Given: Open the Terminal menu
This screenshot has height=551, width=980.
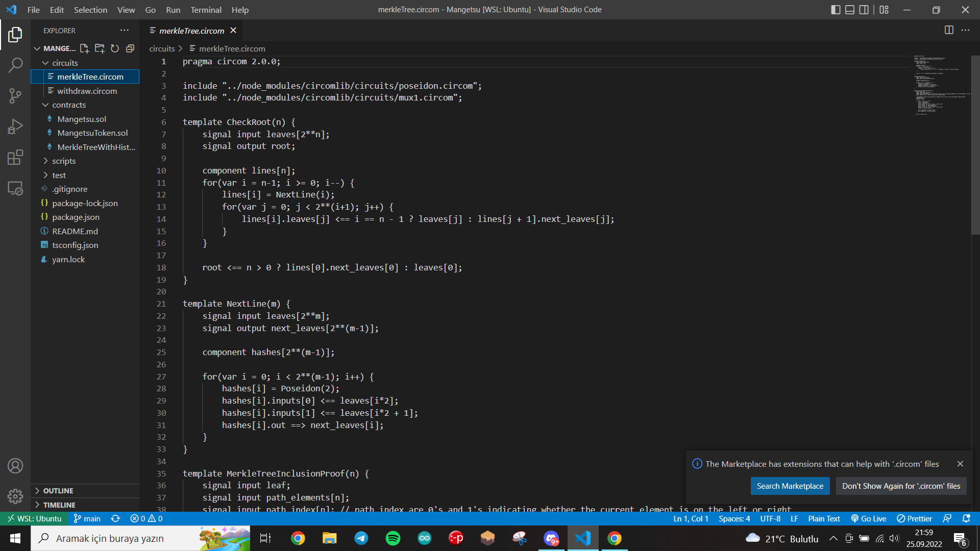Looking at the screenshot, I should (206, 10).
